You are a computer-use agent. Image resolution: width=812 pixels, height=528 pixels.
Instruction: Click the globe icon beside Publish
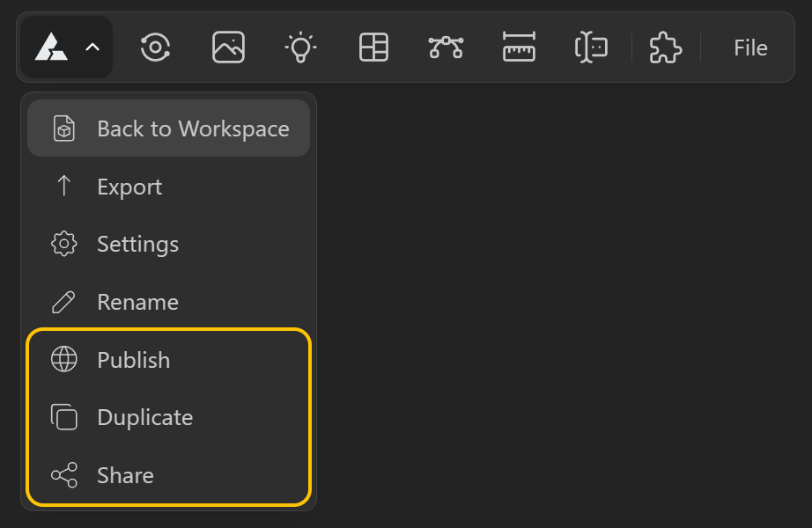coord(64,360)
